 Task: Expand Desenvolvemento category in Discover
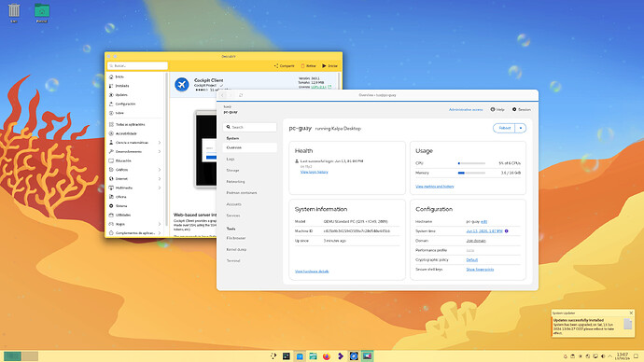(x=160, y=151)
